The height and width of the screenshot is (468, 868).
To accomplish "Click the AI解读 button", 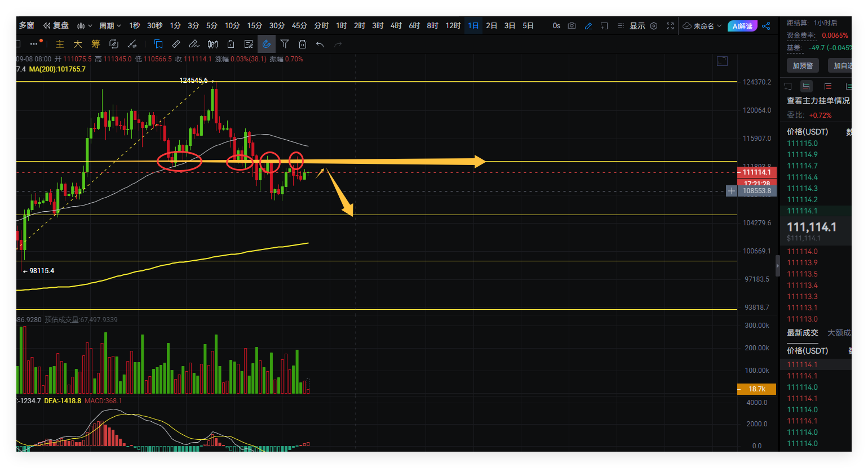I will (742, 26).
